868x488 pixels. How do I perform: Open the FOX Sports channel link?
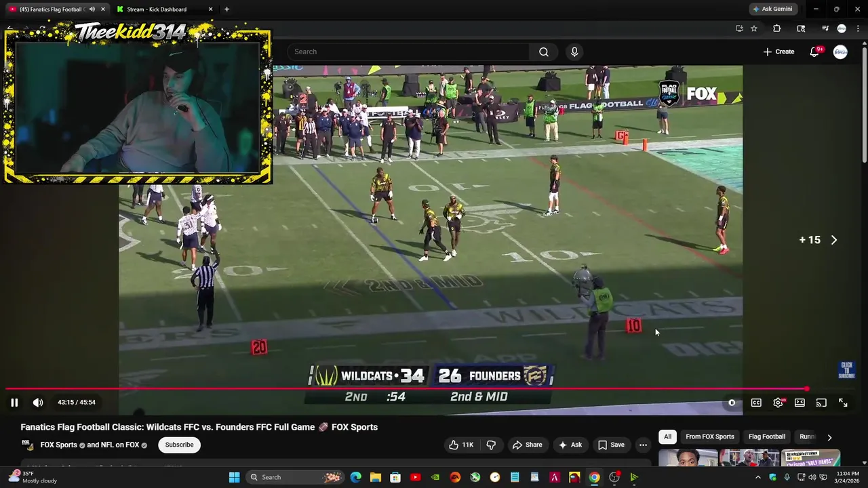click(x=58, y=445)
